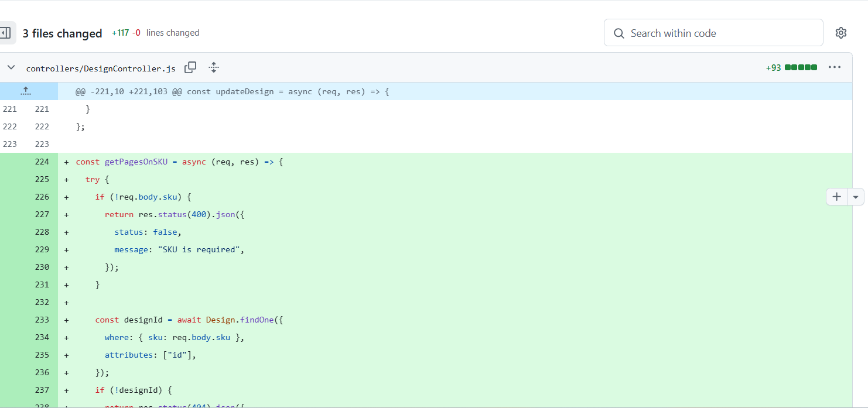Screen dimensions: 868x408
Task: Copy the DesignController.js file path
Action: pos(190,68)
